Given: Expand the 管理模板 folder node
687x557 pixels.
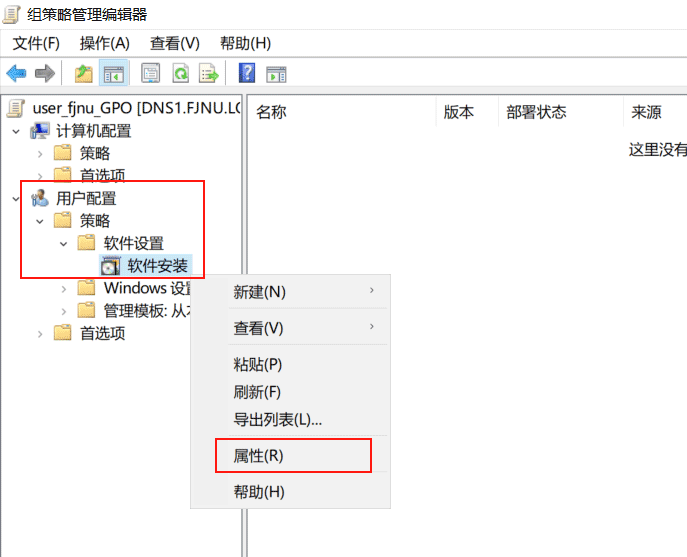Looking at the screenshot, I should (x=64, y=311).
